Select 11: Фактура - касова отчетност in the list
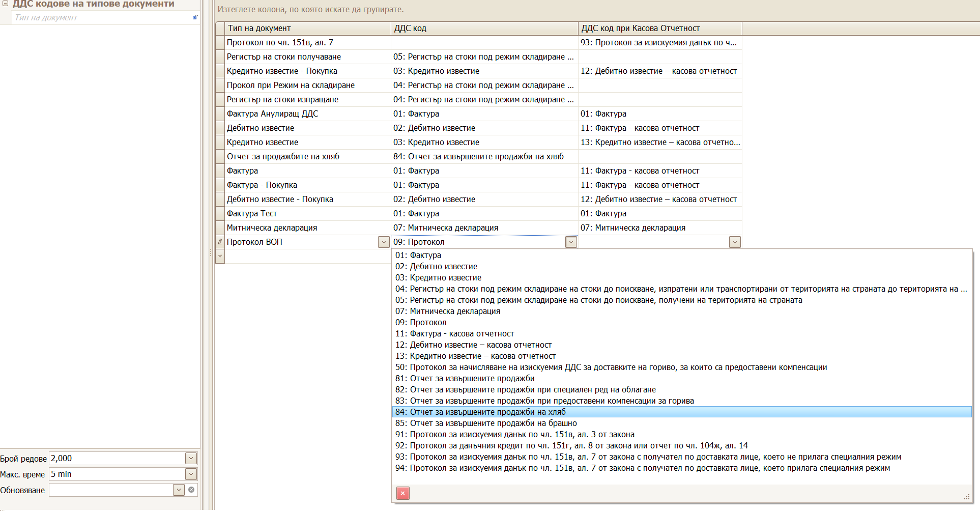The height and width of the screenshot is (511, 980). (x=682, y=333)
